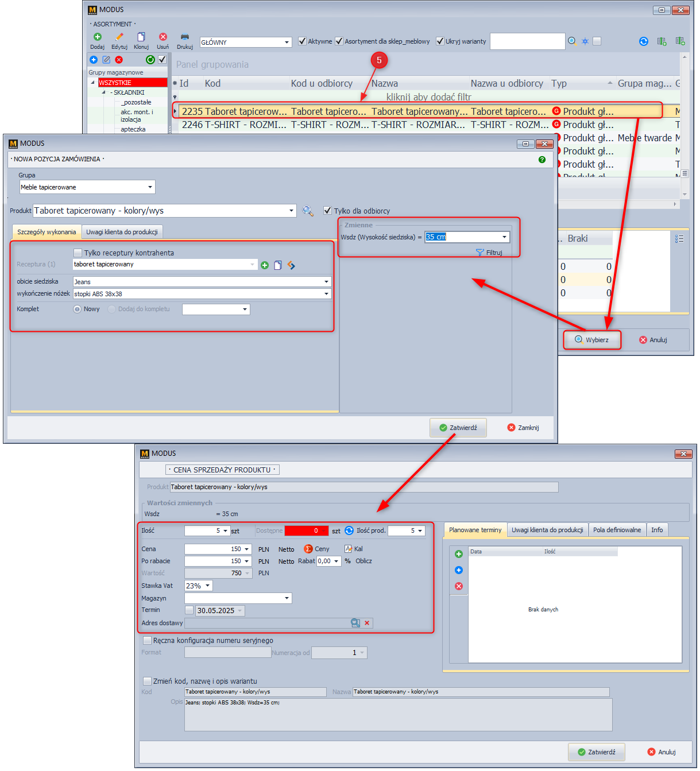Add new receptura with green plus icon
Image resolution: width=700 pixels, height=771 pixels.
265,265
